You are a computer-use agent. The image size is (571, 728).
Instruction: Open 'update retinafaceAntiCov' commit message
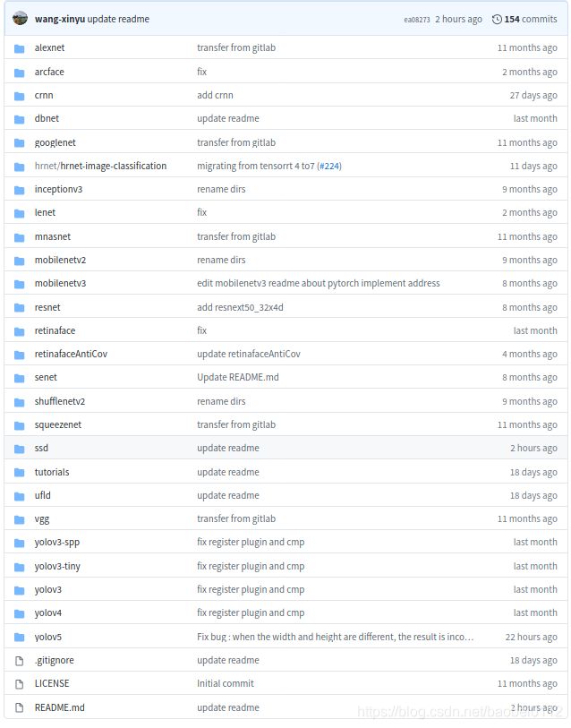(249, 354)
